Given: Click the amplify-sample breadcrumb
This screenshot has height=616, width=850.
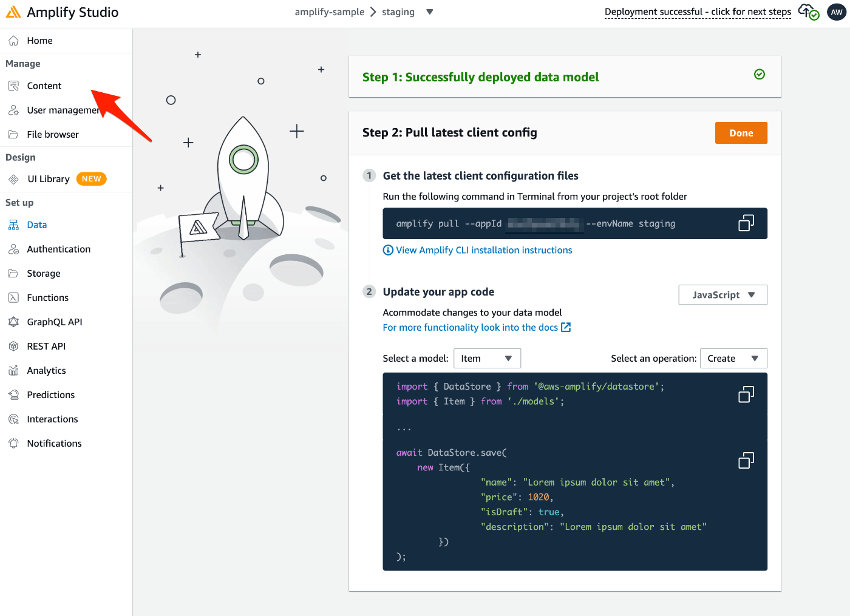Looking at the screenshot, I should tap(330, 12).
